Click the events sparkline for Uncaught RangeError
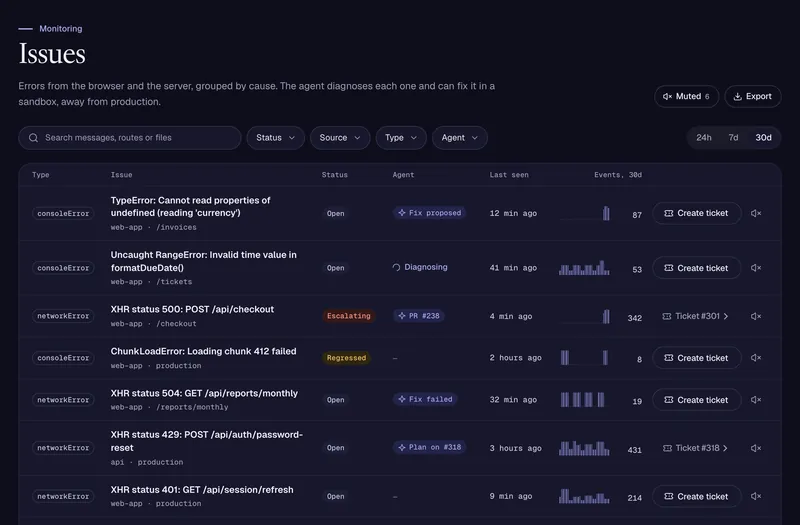 pyautogui.click(x=584, y=268)
